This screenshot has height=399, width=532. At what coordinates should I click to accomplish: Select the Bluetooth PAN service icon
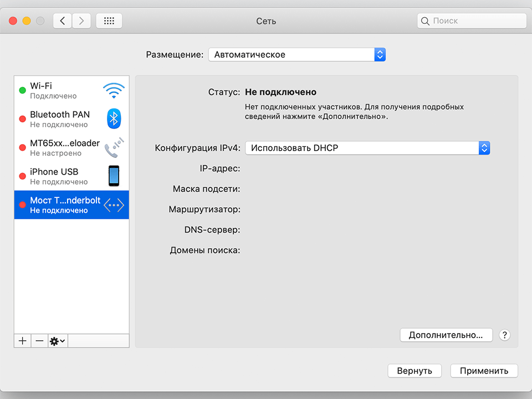coord(114,118)
